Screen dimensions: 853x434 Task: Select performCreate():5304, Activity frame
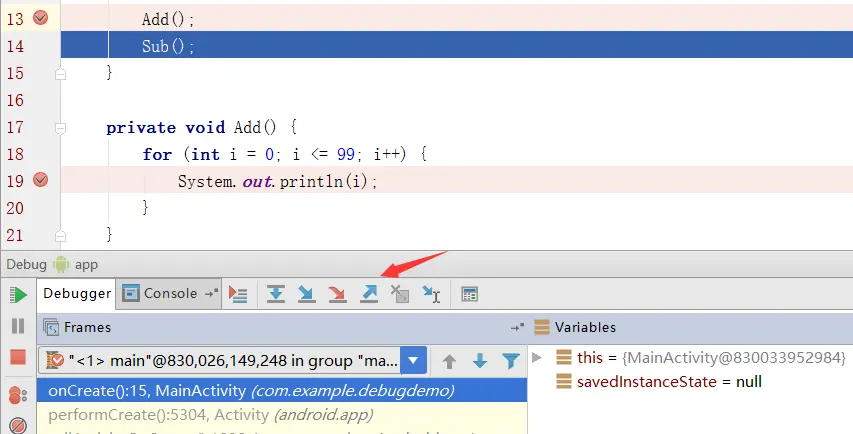pyautogui.click(x=282, y=415)
